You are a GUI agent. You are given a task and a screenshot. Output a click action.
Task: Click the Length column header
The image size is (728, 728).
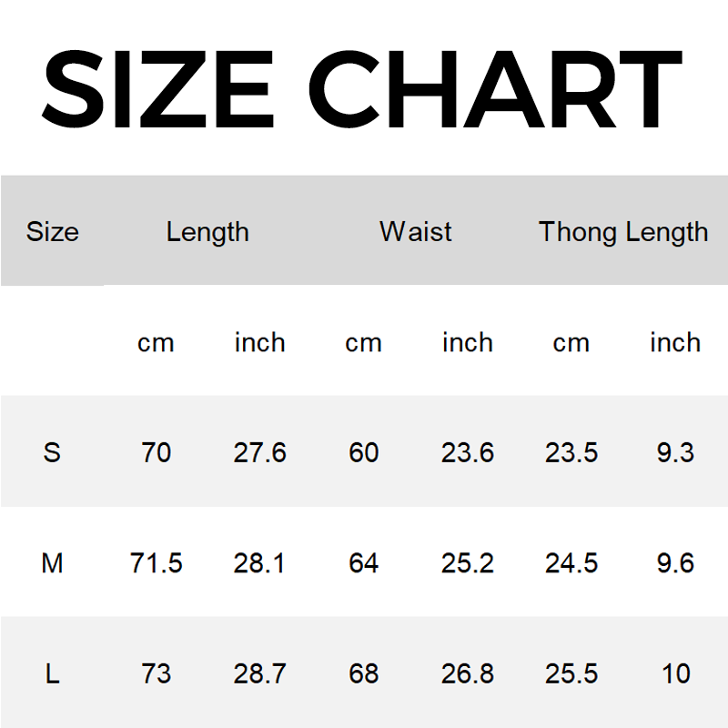pos(207,232)
